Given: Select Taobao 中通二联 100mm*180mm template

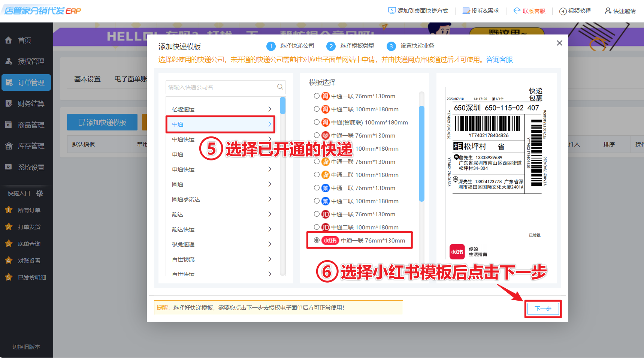Looking at the screenshot, I should (x=317, y=109).
